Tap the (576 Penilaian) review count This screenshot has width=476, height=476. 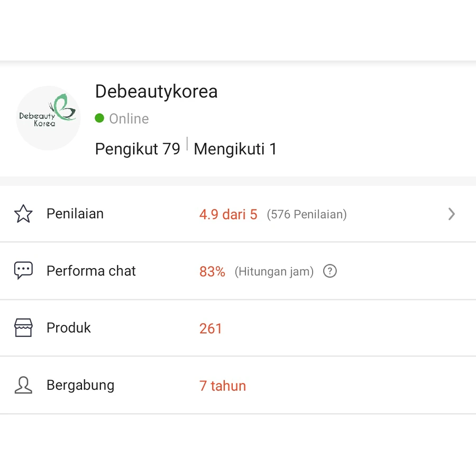pos(307,214)
